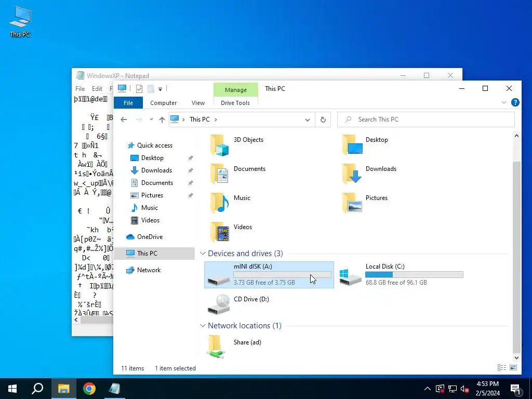Screen dimensions: 532x399
Task: Select OneDrive in the navigation pane
Action: 150,237
